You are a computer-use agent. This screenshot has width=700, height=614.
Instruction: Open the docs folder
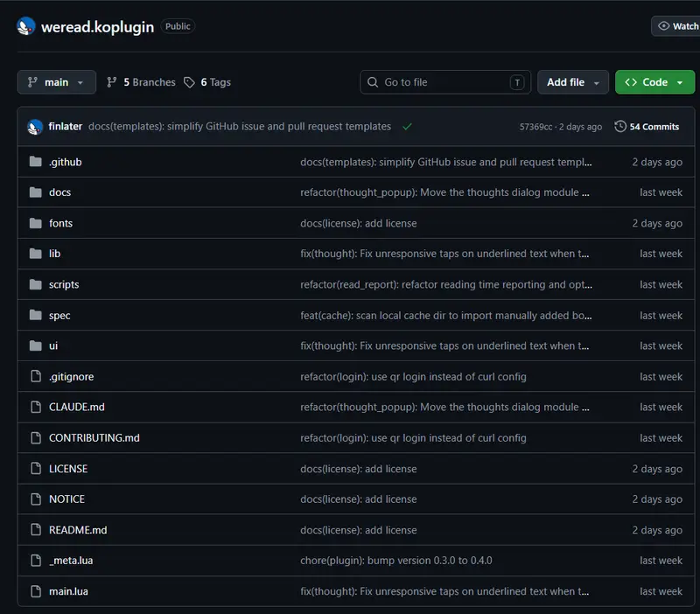pos(59,192)
